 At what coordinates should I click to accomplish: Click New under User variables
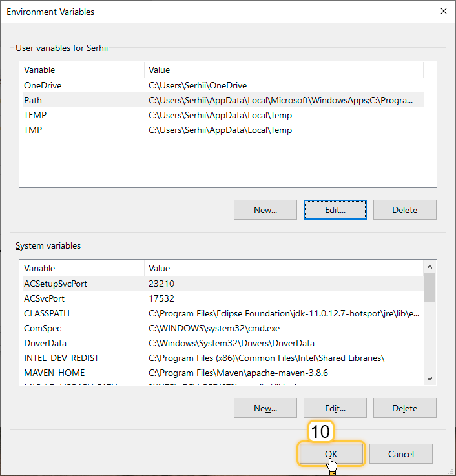pos(265,210)
